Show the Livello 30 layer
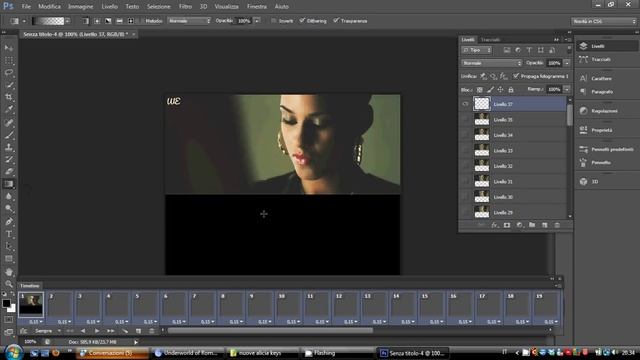 (x=465, y=197)
